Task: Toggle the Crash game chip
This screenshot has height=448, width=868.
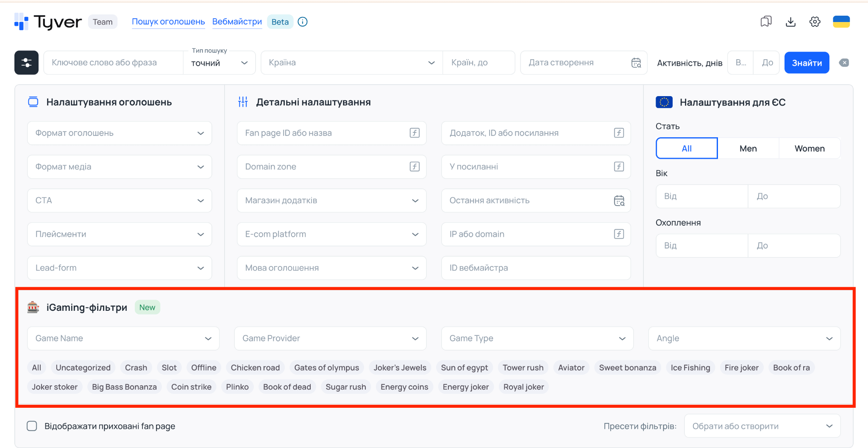Action: 136,368
